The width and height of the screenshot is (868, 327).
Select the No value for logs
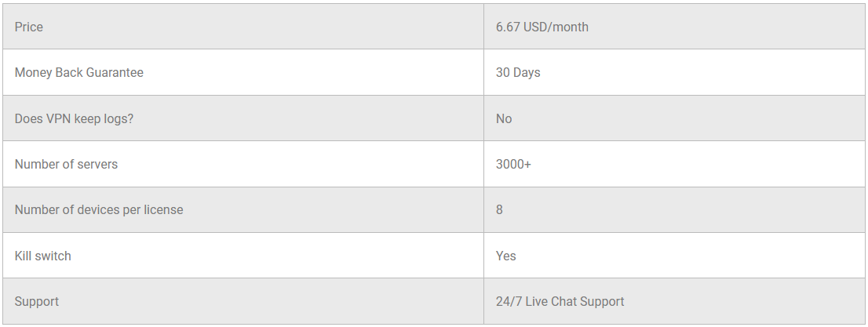point(504,119)
